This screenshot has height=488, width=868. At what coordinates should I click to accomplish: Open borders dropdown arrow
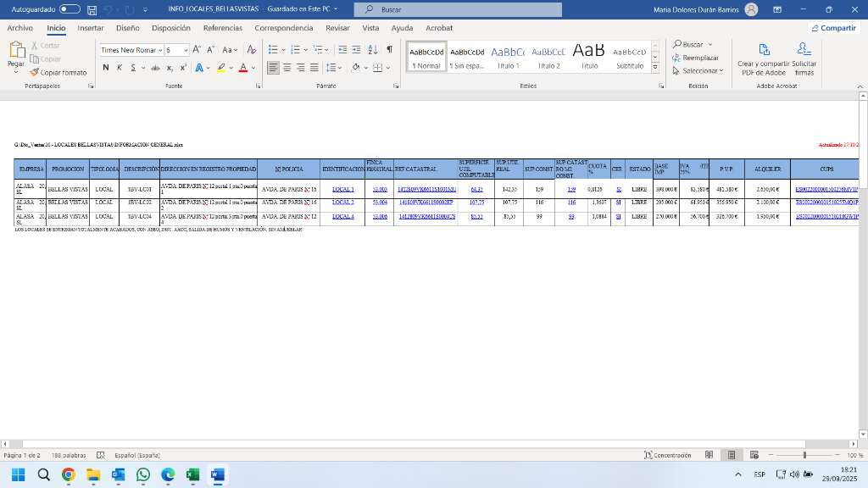[x=388, y=68]
